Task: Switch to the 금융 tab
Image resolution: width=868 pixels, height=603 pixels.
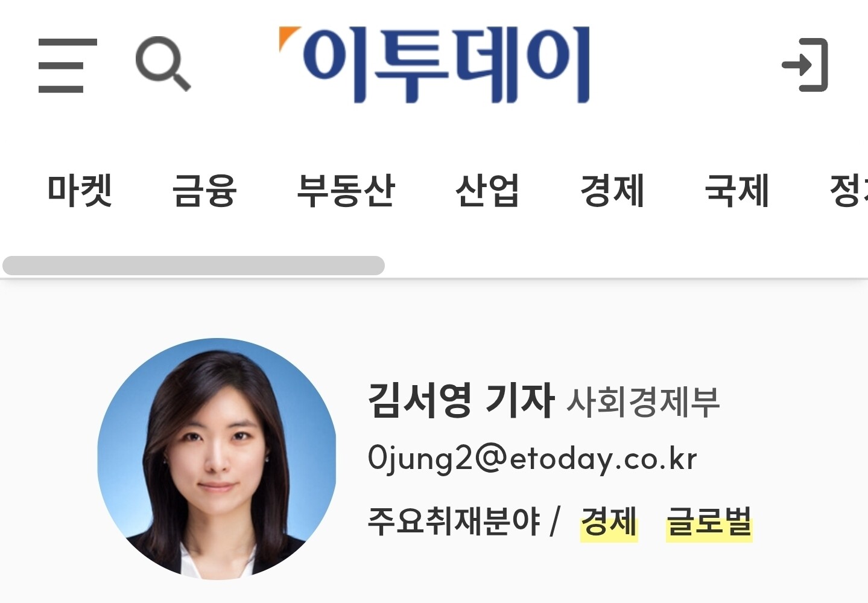Action: pyautogui.click(x=204, y=191)
